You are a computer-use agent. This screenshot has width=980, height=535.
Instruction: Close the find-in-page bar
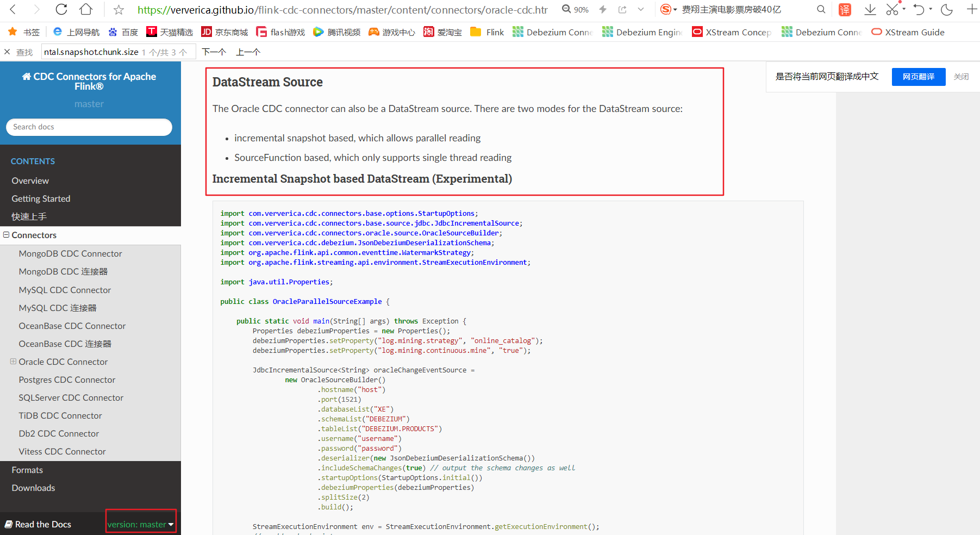click(x=7, y=52)
